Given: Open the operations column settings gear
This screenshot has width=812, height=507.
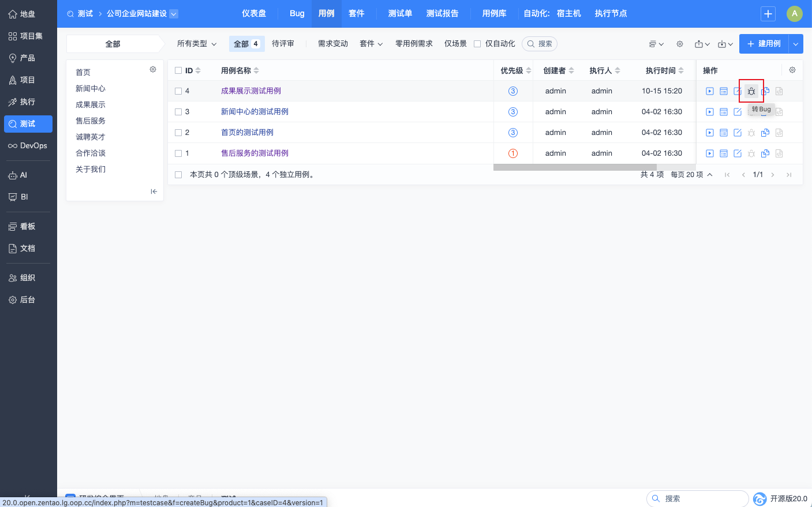Looking at the screenshot, I should pos(792,70).
